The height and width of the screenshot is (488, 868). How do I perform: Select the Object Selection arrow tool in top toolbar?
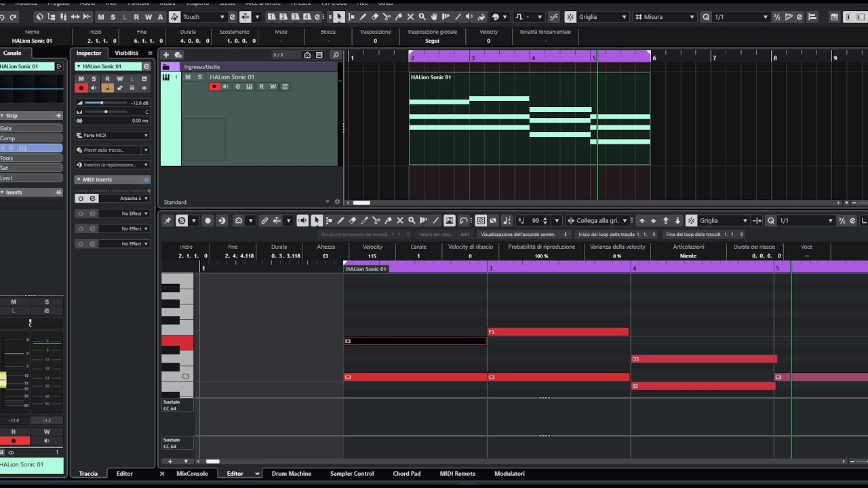click(339, 17)
